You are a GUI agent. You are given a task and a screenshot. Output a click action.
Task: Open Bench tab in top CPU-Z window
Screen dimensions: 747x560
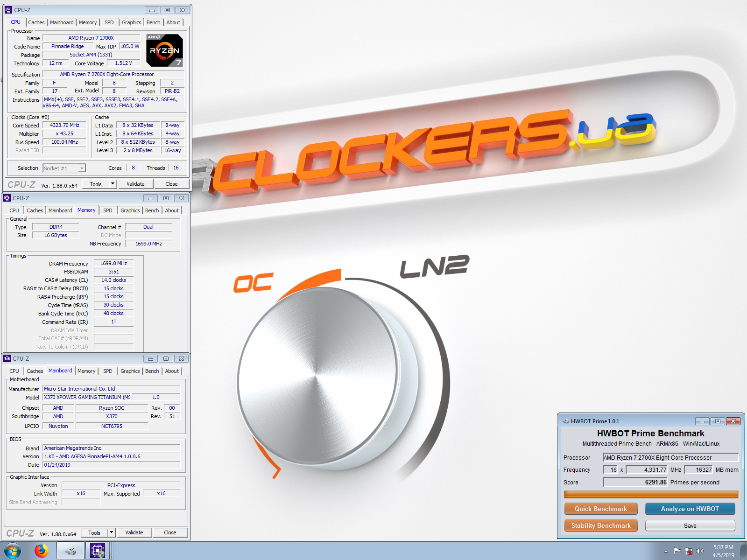(x=154, y=22)
